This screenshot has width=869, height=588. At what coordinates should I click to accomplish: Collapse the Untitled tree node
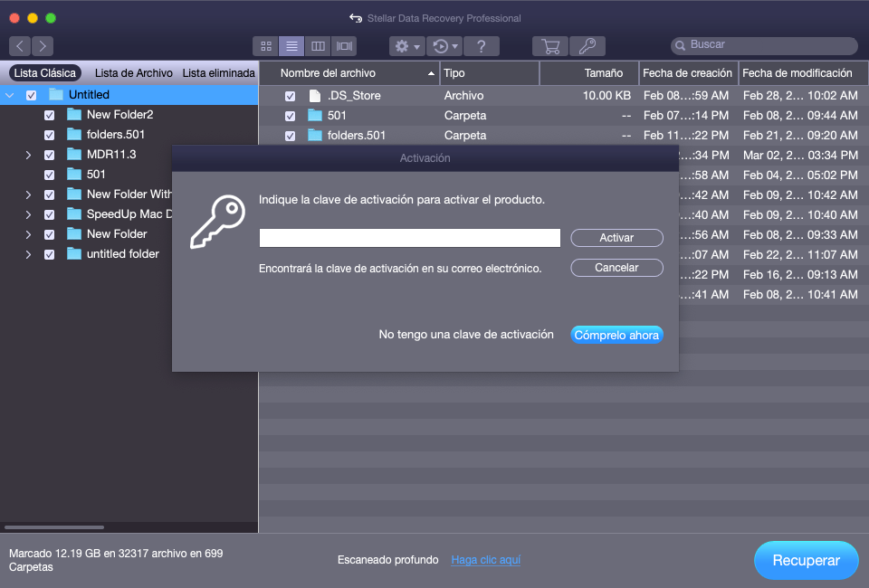(x=10, y=95)
